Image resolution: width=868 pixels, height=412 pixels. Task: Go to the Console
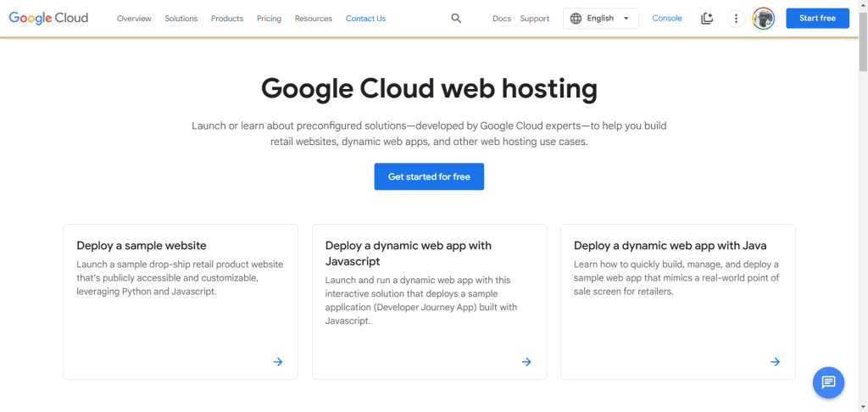coord(667,19)
